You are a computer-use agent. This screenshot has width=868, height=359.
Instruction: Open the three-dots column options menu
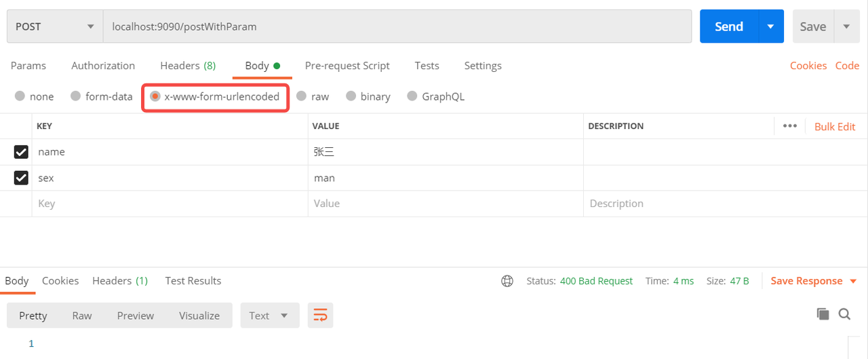789,126
